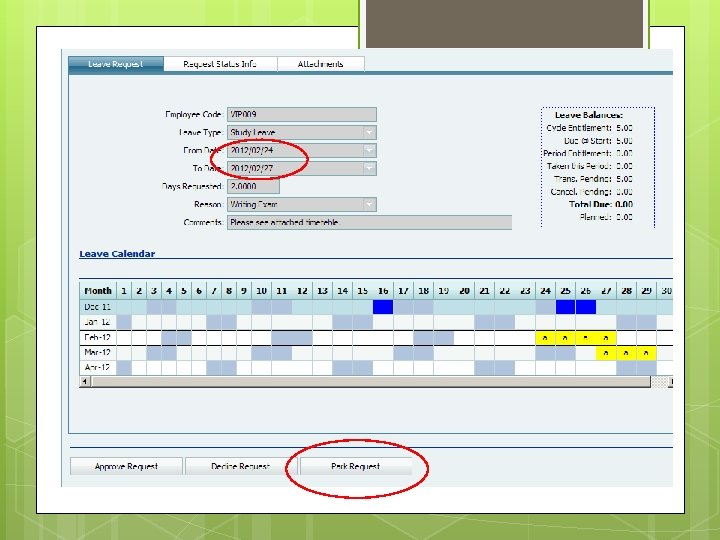Image resolution: width=720 pixels, height=540 pixels.
Task: Open the To Date picker arrow
Action: tap(369, 168)
